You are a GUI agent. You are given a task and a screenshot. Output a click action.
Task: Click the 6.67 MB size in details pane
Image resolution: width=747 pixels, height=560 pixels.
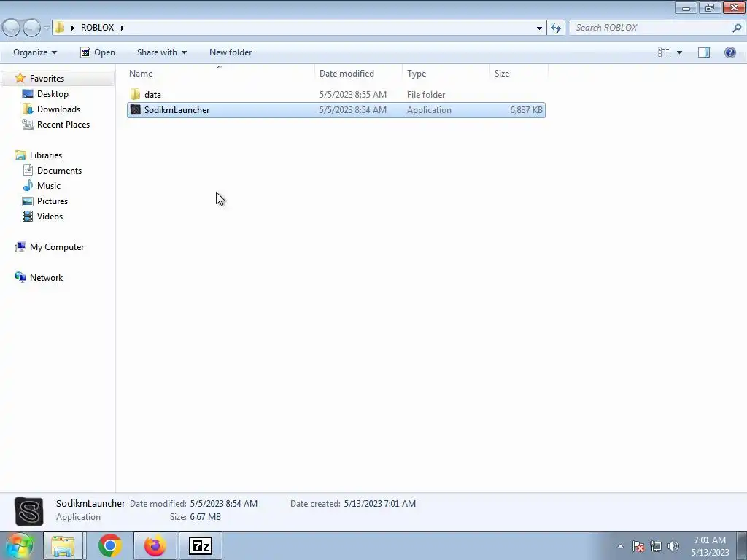click(205, 517)
